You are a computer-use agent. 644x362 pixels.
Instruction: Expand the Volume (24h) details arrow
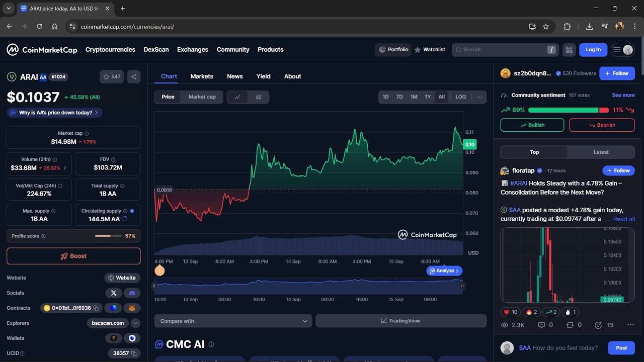[65, 168]
